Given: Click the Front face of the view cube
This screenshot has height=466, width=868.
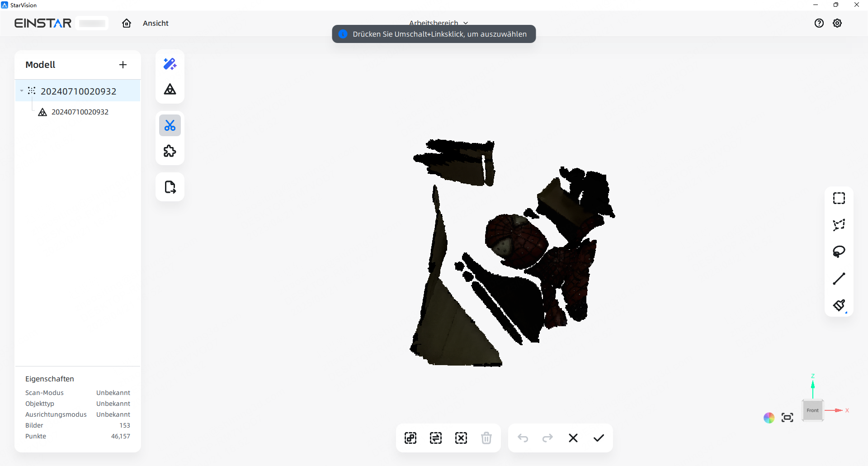Looking at the screenshot, I should 812,410.
